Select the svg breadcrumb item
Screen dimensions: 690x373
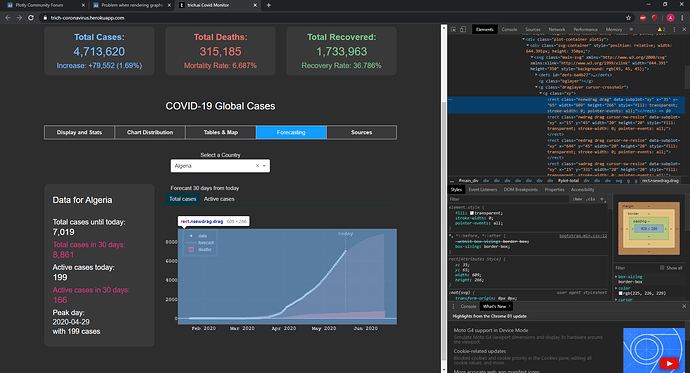(x=619, y=181)
